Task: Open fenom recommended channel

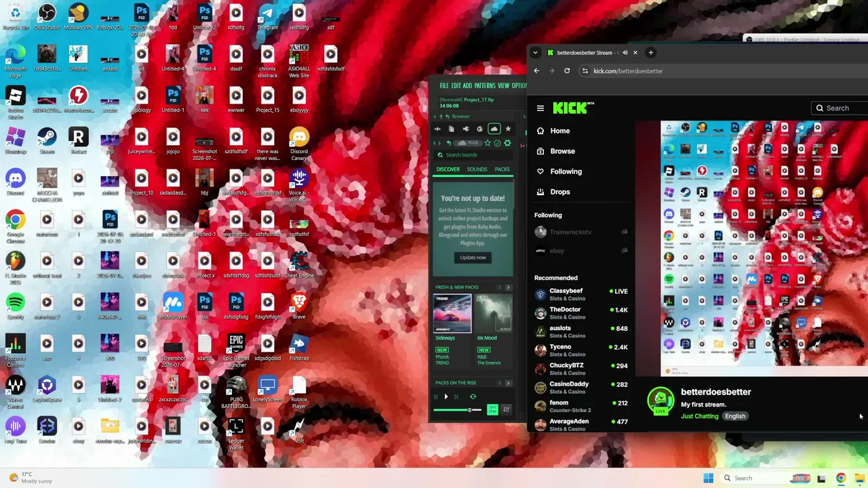Action: coord(581,406)
